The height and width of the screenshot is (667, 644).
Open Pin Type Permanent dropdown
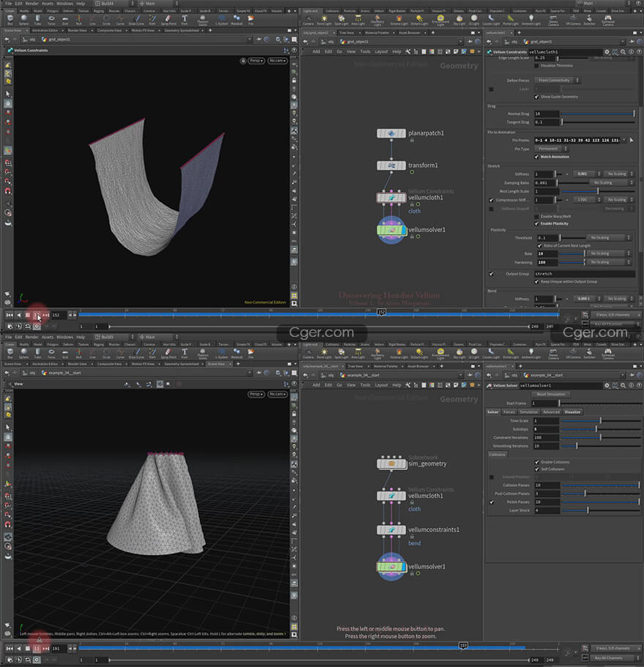pos(551,149)
